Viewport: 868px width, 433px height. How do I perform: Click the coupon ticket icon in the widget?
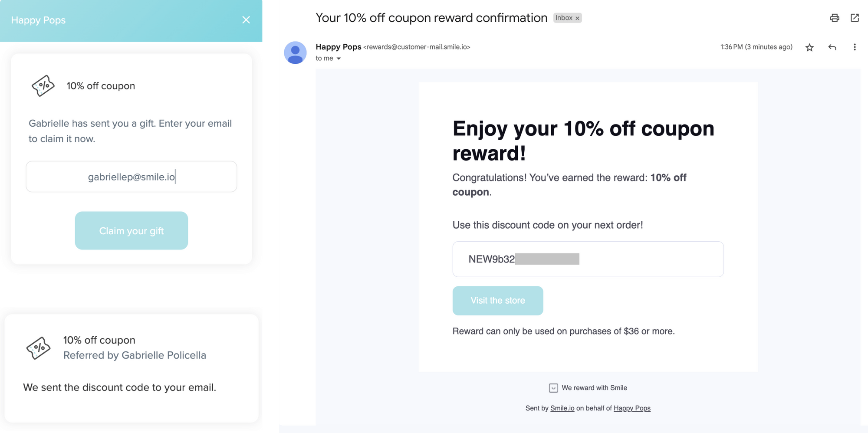(42, 85)
